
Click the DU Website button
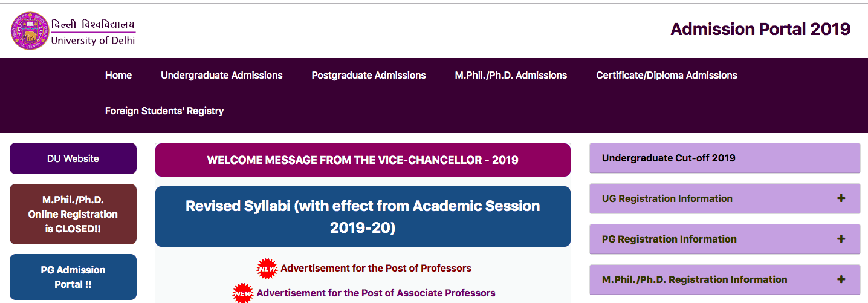(73, 158)
